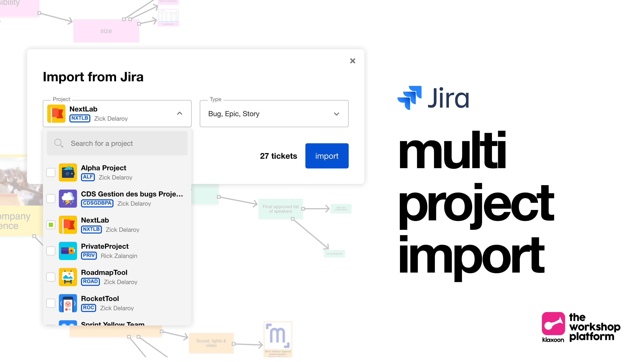Click the RocketTool phone icon

[68, 303]
